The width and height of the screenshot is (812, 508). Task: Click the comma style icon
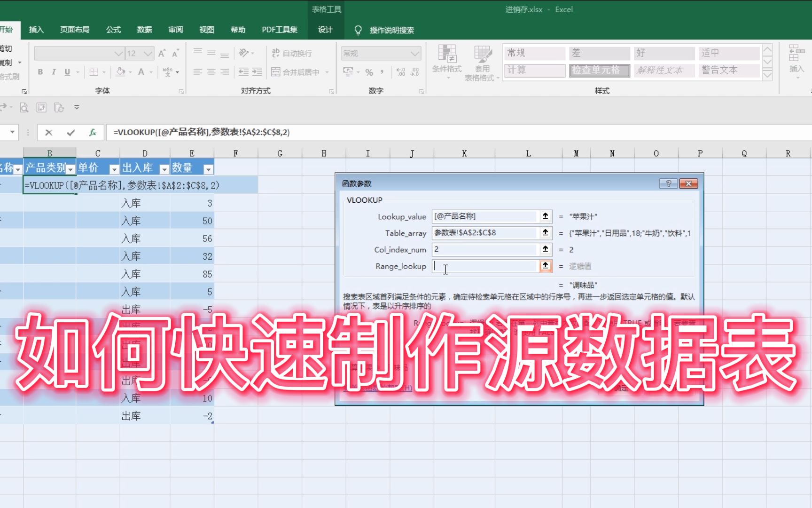[x=383, y=72]
